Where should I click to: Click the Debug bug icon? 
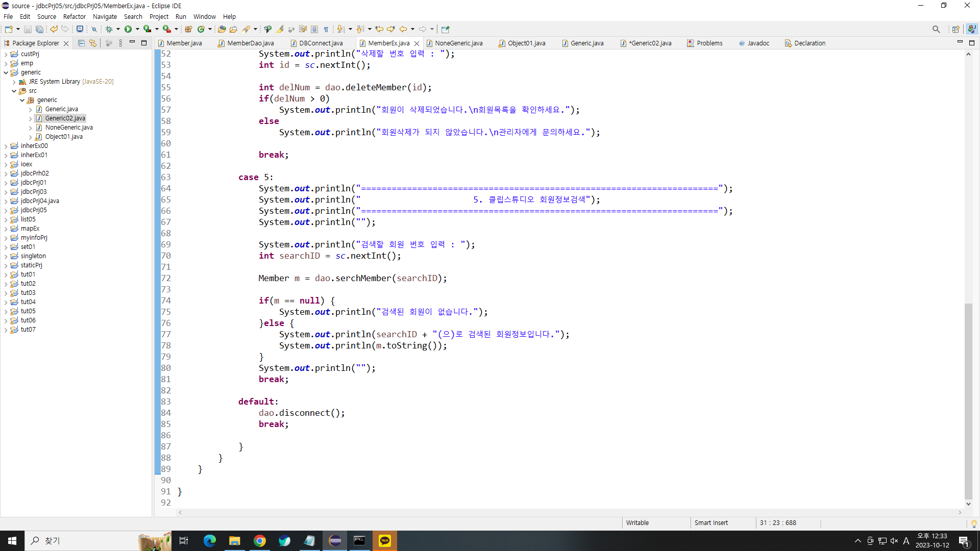[109, 29]
